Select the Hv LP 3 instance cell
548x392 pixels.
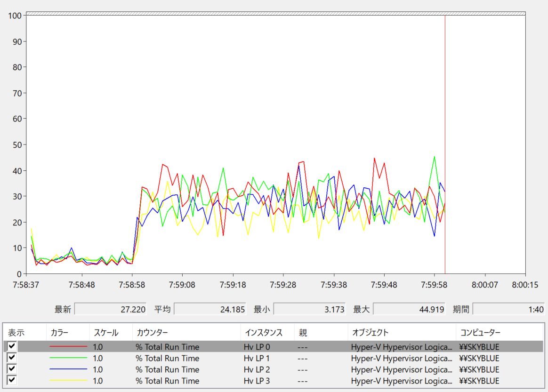[257, 381]
